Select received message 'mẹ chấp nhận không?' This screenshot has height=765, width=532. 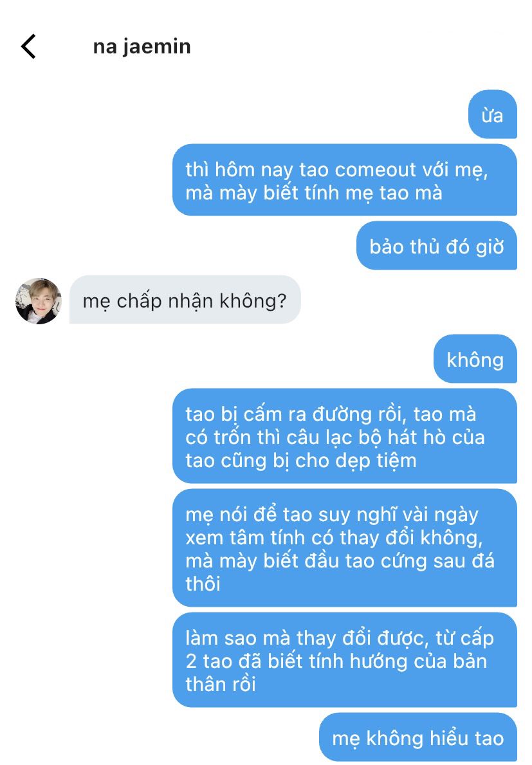point(185,300)
